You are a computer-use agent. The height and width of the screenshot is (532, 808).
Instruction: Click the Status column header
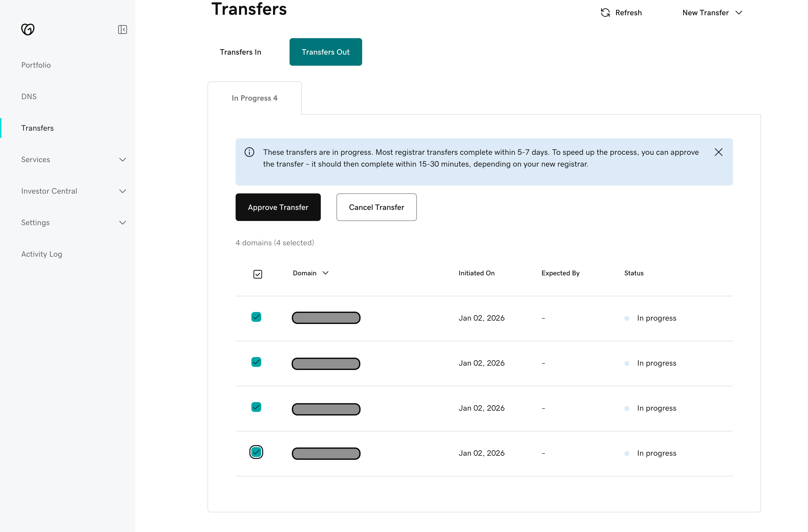633,273
